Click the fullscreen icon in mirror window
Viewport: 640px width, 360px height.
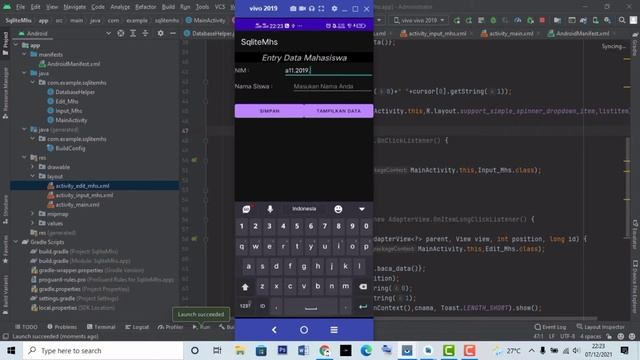322,8
